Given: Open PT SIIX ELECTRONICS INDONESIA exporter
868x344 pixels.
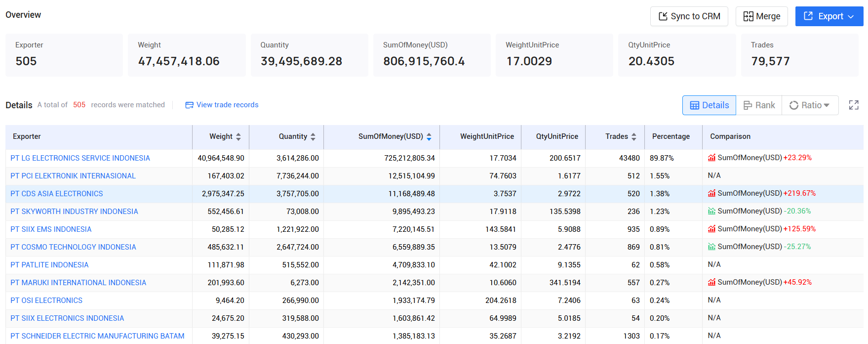Looking at the screenshot, I should pyautogui.click(x=67, y=318).
